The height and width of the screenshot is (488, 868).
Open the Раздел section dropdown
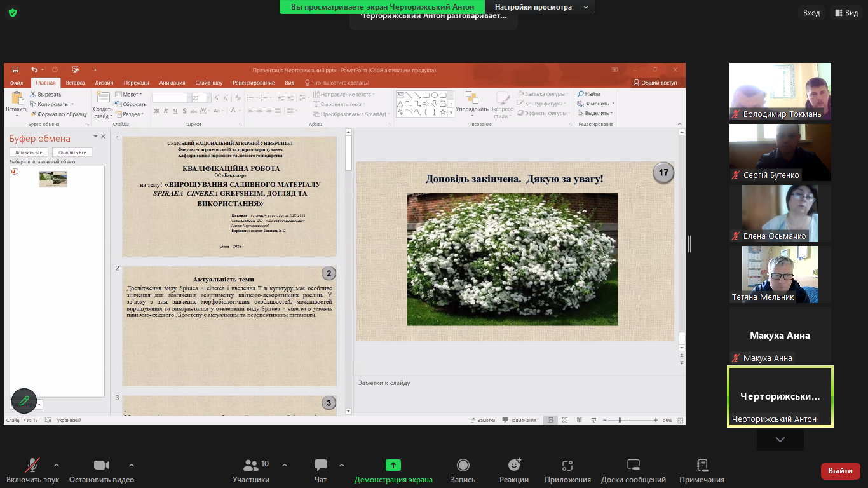coord(130,114)
